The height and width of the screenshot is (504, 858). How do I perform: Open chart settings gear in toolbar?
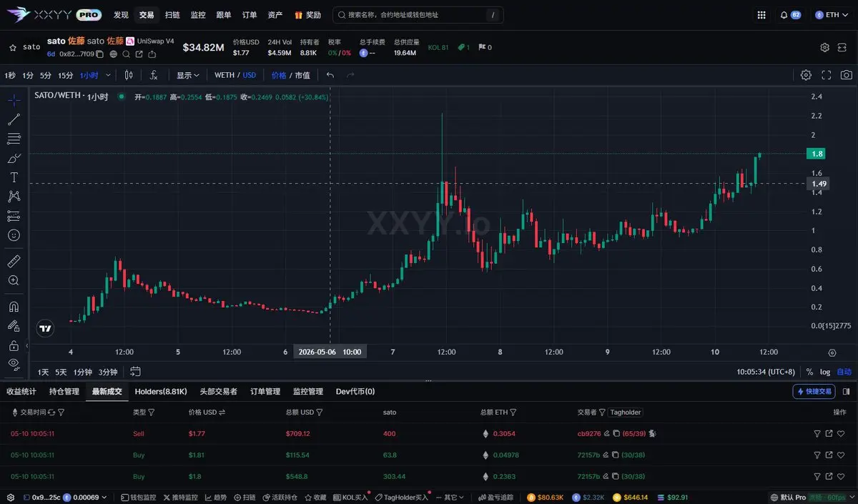click(806, 75)
